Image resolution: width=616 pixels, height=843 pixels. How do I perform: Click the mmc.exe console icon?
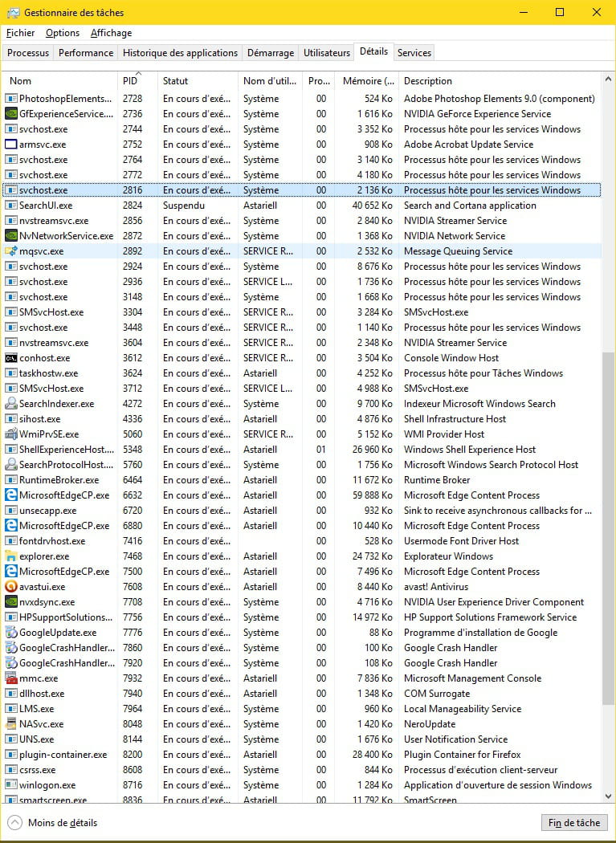point(10,678)
